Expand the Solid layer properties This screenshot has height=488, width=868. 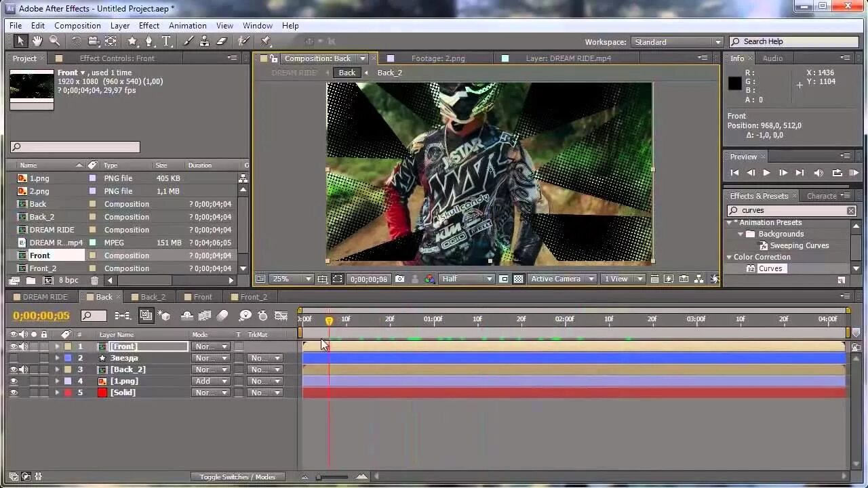click(x=57, y=392)
